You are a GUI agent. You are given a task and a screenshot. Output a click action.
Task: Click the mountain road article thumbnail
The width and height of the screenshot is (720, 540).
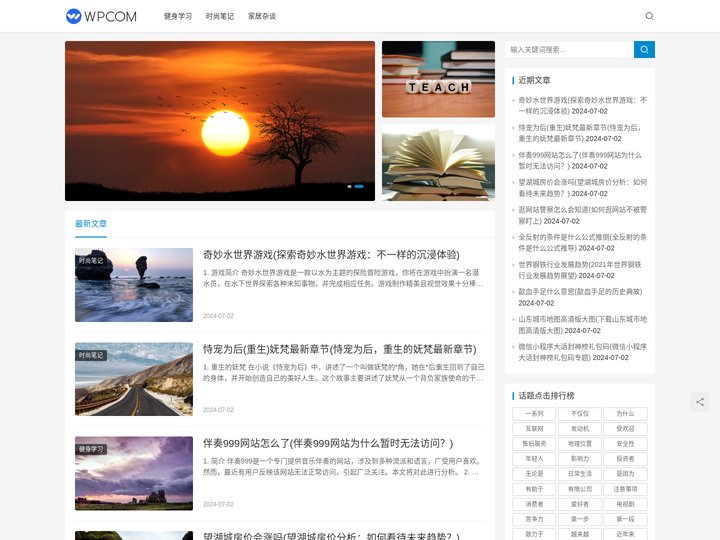(x=134, y=379)
